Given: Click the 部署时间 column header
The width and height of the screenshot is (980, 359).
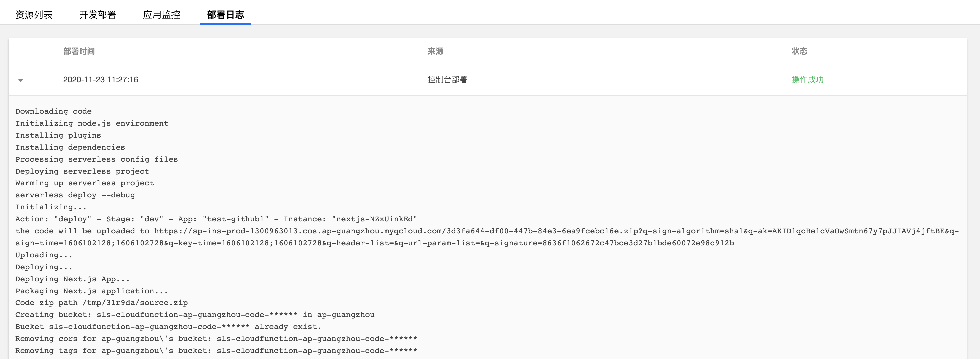Looking at the screenshot, I should coord(79,51).
